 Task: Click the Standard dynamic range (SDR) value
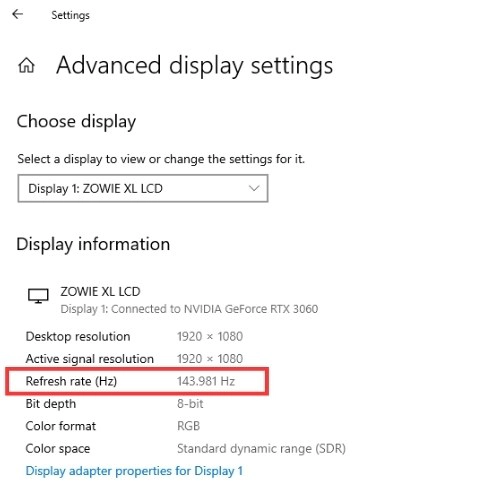(261, 449)
